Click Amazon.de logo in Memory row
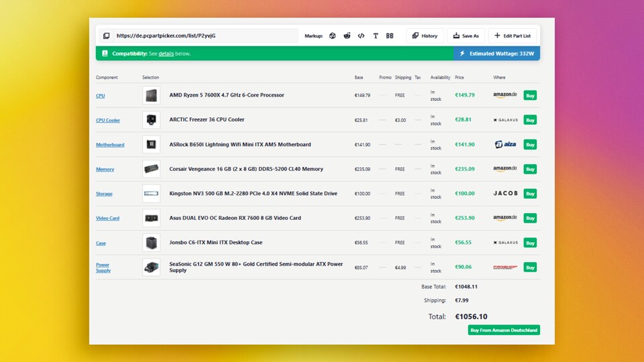This screenshot has width=644, height=362. pos(505,169)
